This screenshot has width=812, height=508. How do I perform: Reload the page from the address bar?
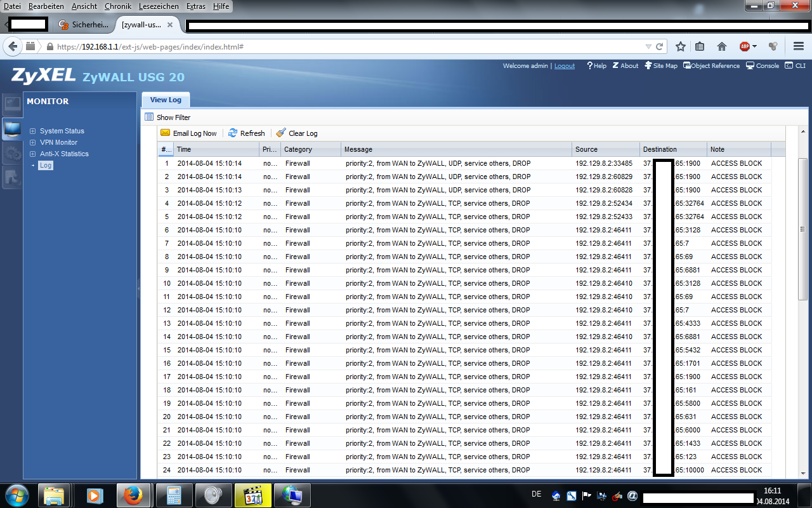click(660, 46)
